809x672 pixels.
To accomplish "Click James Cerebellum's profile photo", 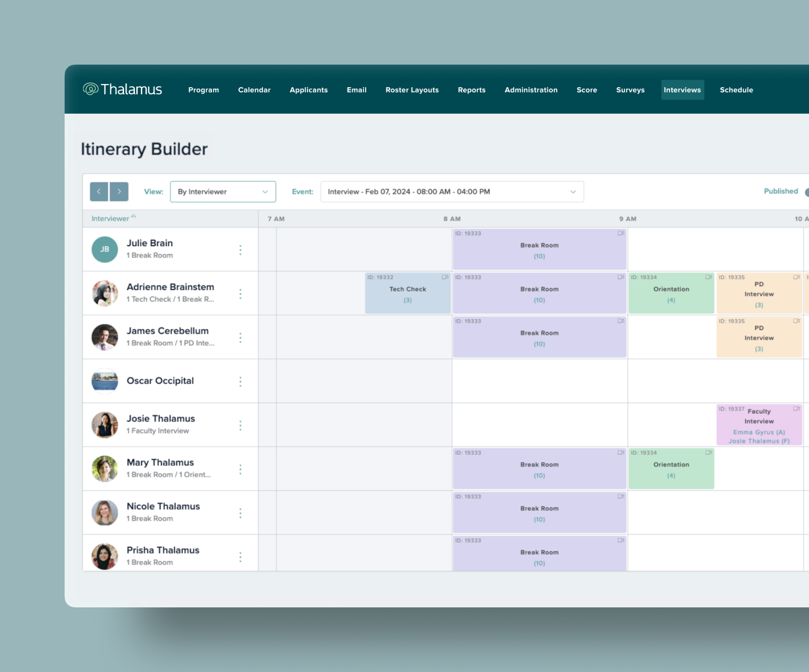I will (x=105, y=337).
